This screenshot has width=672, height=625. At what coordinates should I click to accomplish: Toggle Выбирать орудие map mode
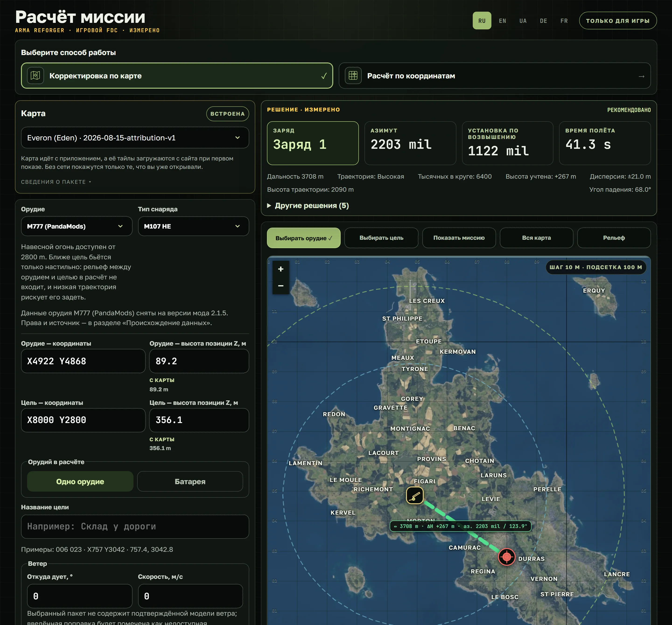(304, 238)
